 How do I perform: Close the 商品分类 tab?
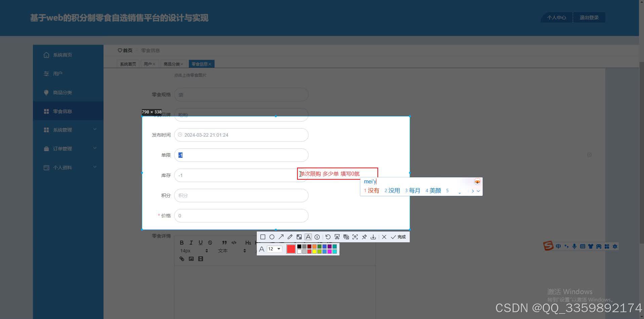182,64
